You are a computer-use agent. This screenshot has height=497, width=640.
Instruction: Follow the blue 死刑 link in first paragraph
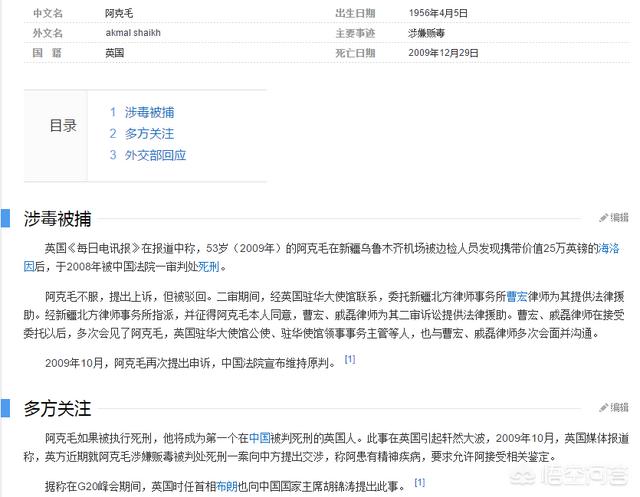(x=208, y=267)
